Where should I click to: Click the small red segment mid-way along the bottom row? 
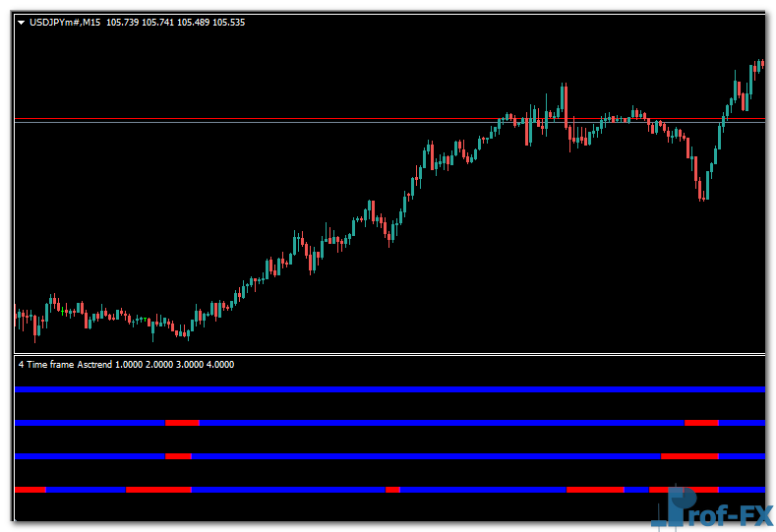coord(392,489)
